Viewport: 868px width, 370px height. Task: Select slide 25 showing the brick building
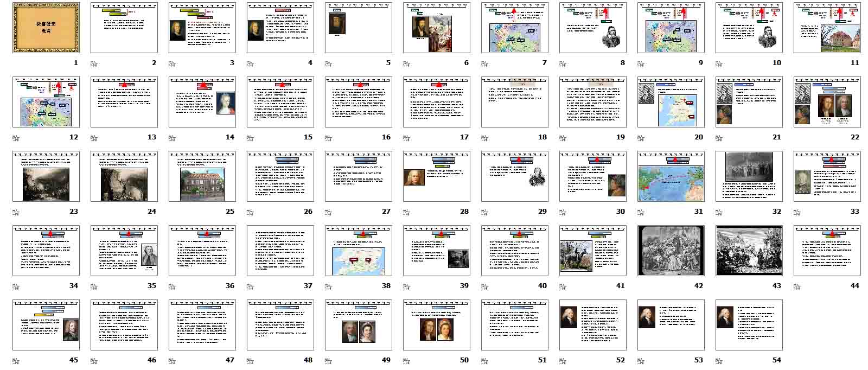coord(202,176)
